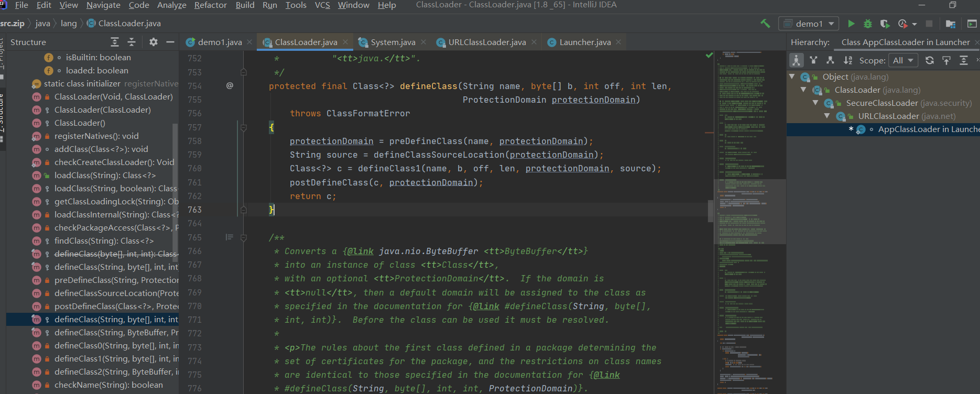Select AppClassLoader in Launcher hierarchy node
This screenshot has width=980, height=394.
pyautogui.click(x=883, y=129)
